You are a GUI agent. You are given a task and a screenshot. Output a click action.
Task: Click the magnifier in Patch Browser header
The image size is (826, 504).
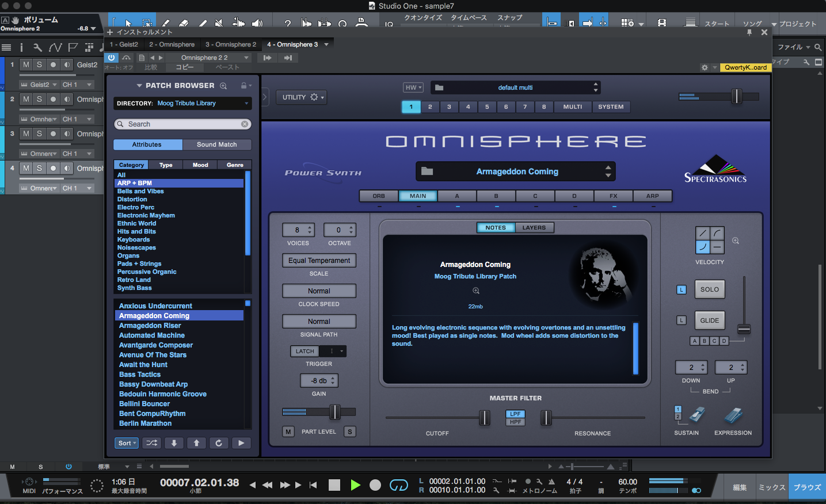[223, 86]
